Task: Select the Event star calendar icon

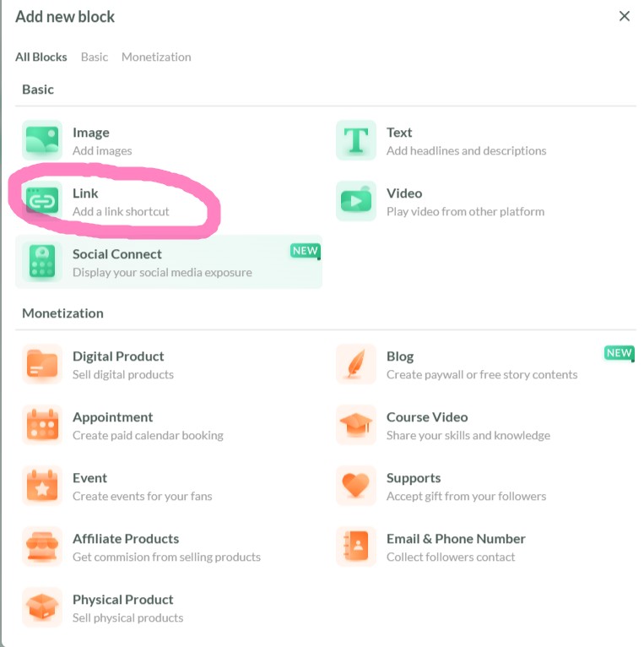Action: 42,486
